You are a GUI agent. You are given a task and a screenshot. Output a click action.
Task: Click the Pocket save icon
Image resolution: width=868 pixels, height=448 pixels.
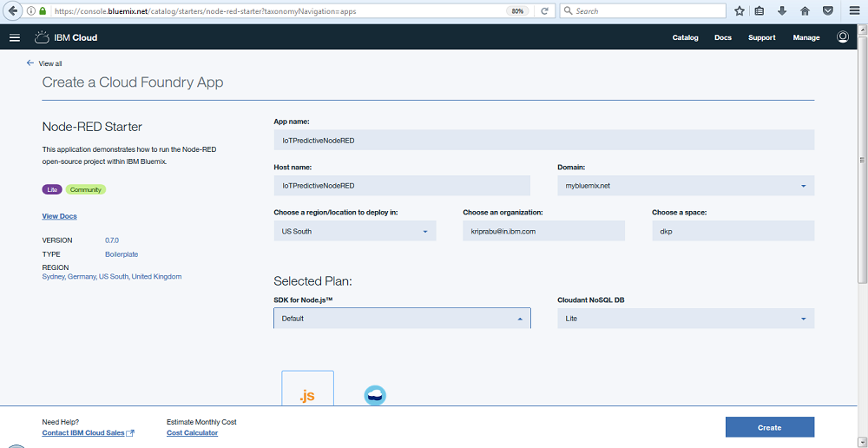coord(827,11)
